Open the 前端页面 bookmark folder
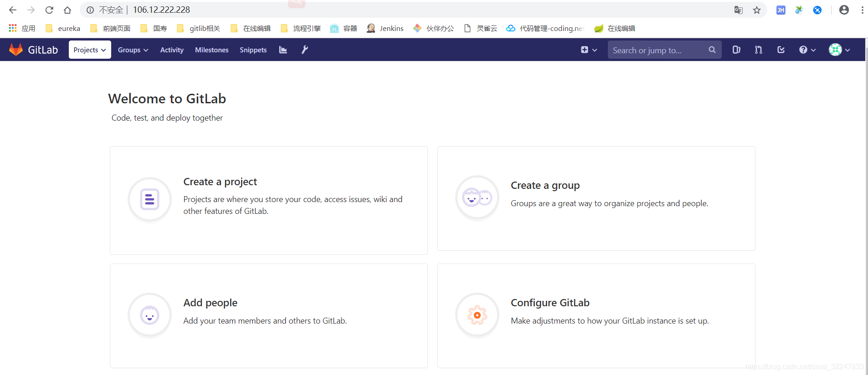868x375 pixels. click(x=110, y=28)
